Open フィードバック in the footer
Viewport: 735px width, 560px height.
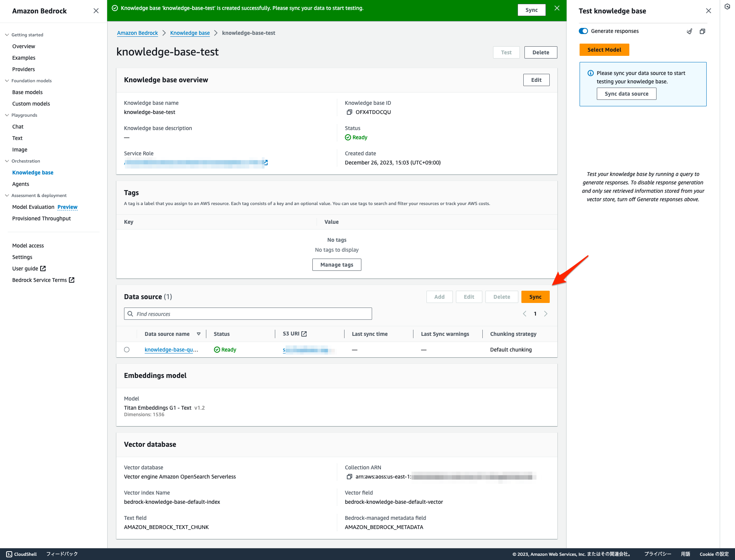click(62, 554)
